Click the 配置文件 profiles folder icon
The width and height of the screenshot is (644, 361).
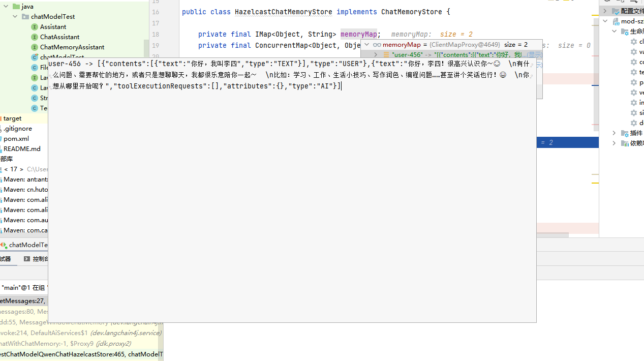pos(616,11)
